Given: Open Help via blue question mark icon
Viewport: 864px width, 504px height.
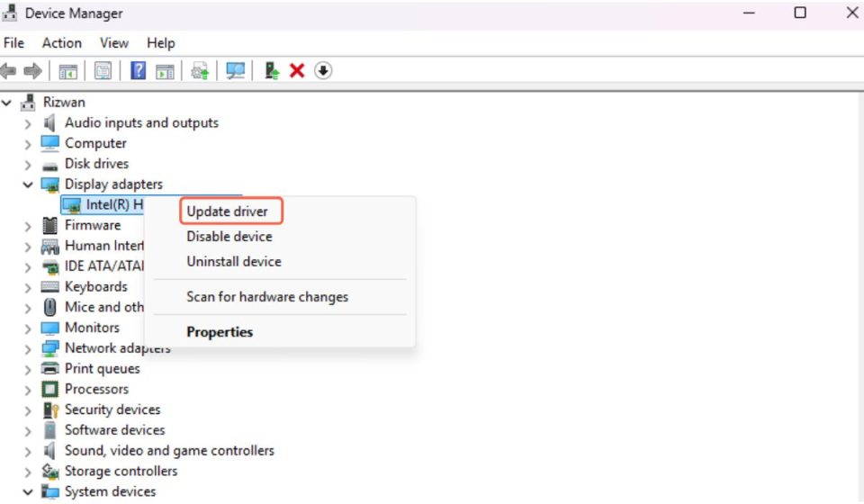Looking at the screenshot, I should click(138, 70).
